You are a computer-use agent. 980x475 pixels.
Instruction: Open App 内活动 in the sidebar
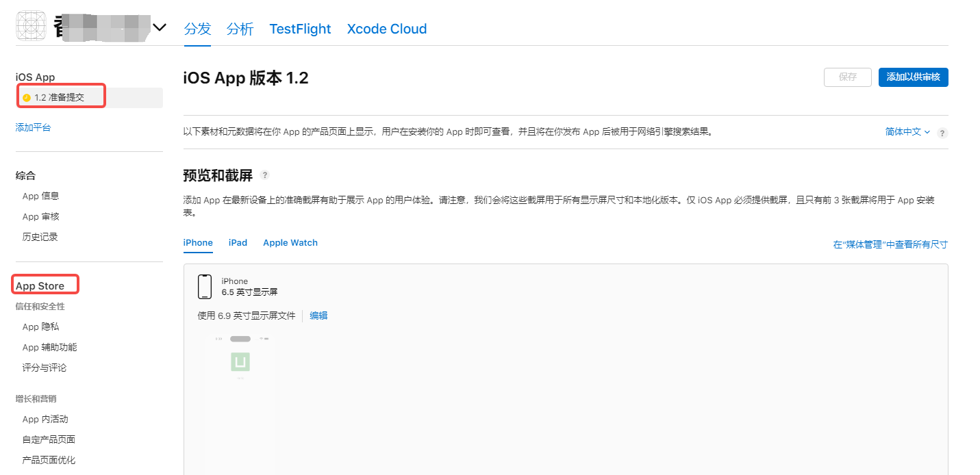(x=45, y=419)
